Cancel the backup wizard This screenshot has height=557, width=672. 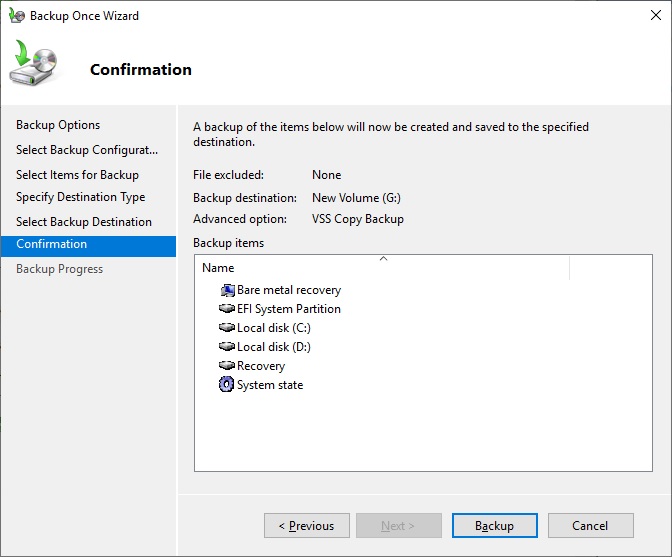coord(590,526)
